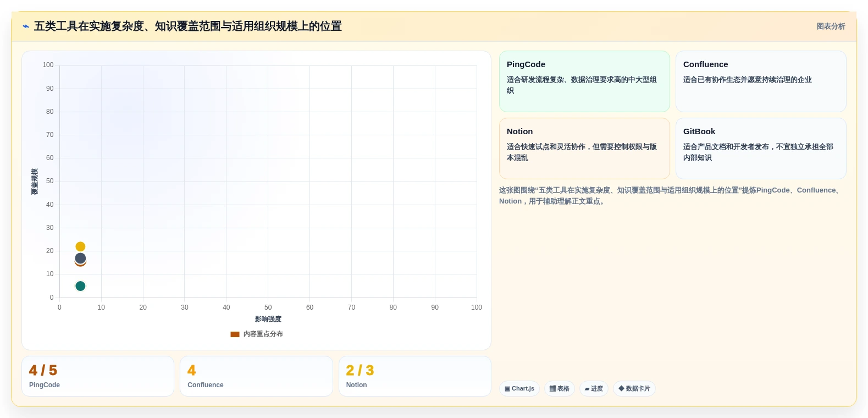Screen dimensions: 868x418
Task: Click the 内容重点分布 legend label
Action: coord(263,334)
